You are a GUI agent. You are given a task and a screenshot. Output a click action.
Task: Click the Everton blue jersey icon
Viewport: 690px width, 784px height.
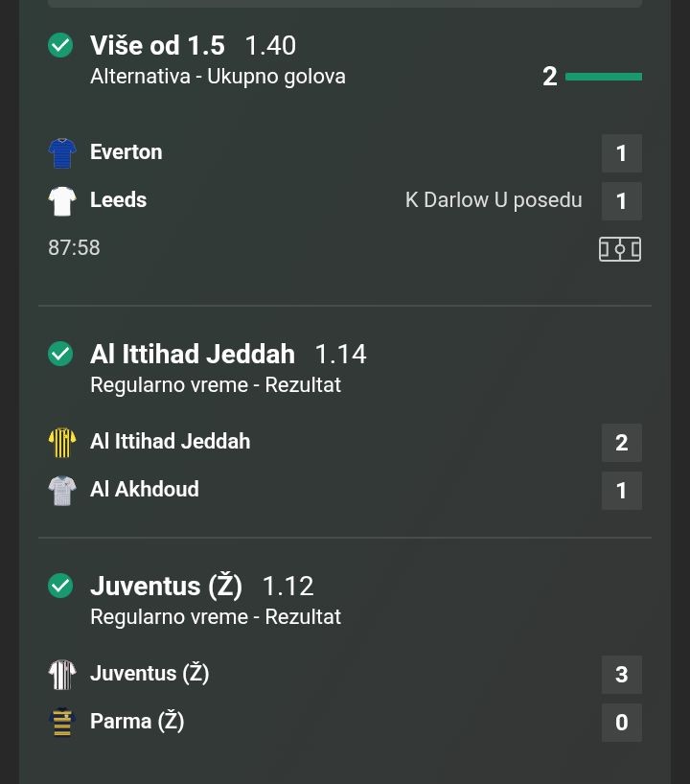(x=62, y=152)
